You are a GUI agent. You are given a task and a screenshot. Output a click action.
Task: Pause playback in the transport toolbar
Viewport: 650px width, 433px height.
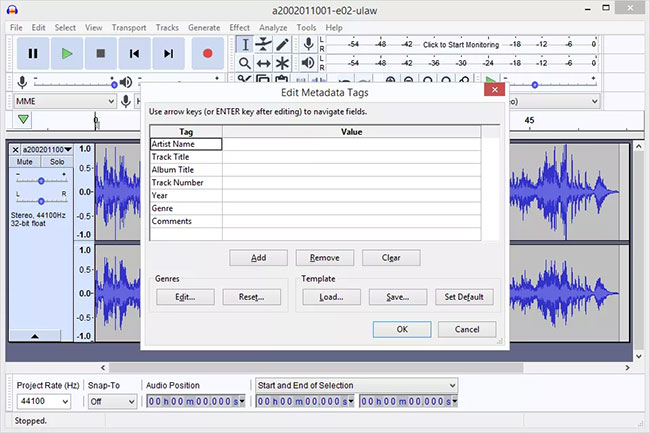[33, 53]
